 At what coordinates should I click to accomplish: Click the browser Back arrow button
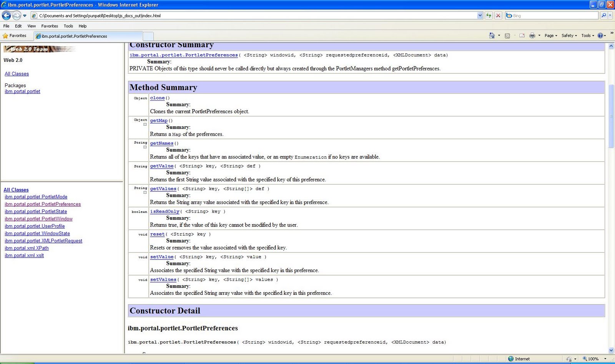[x=6, y=15]
